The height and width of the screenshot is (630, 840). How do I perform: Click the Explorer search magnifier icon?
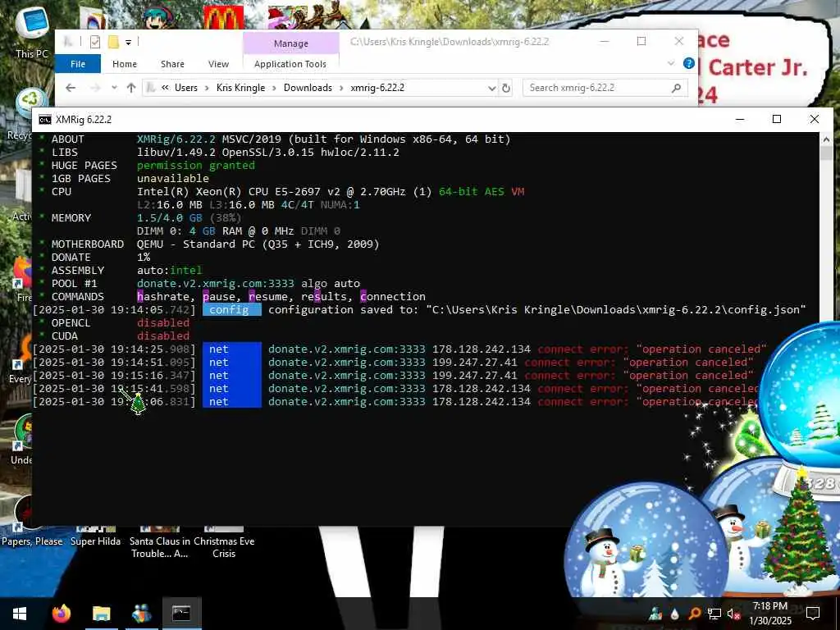pyautogui.click(x=676, y=87)
